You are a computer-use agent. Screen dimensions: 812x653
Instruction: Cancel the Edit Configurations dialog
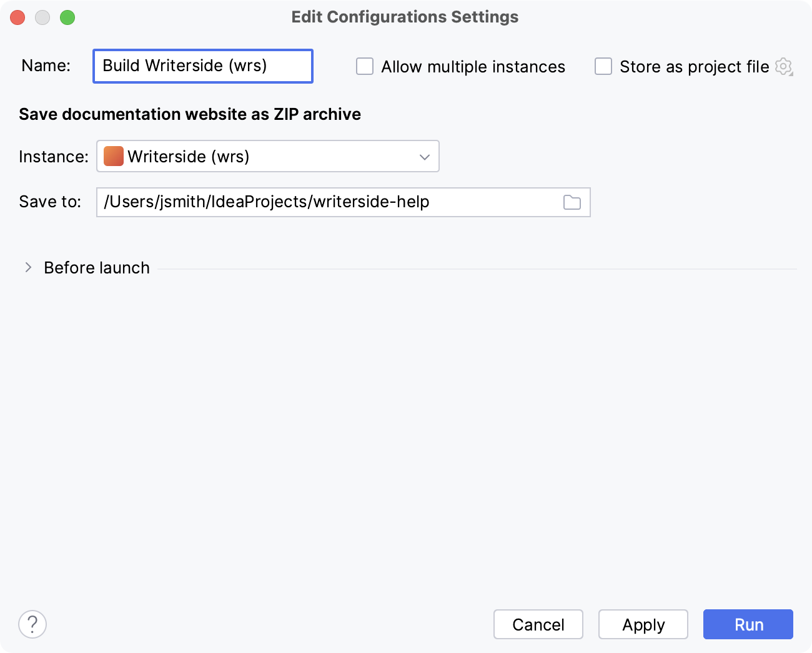(538, 624)
